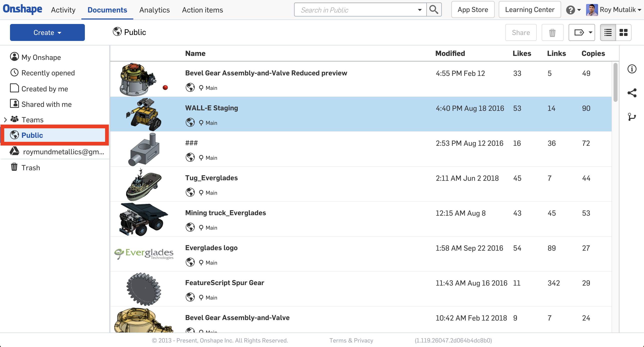Sort by the Copies column header

coord(593,53)
